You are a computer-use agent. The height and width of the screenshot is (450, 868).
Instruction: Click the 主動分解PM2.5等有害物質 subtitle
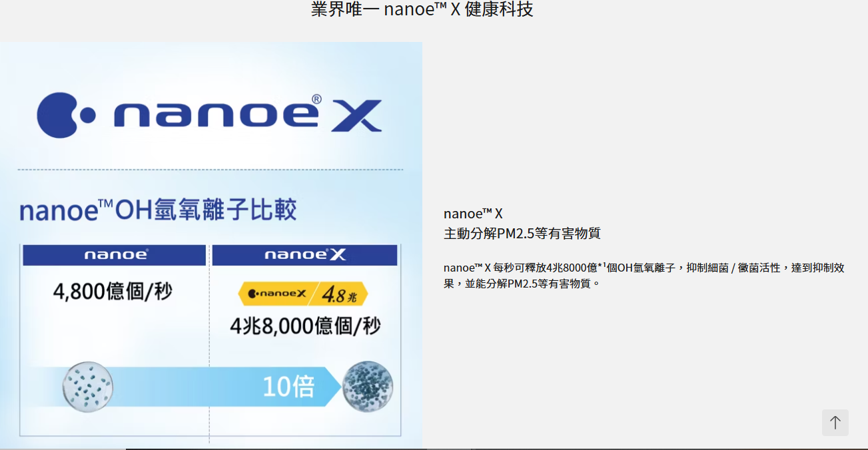(x=522, y=234)
